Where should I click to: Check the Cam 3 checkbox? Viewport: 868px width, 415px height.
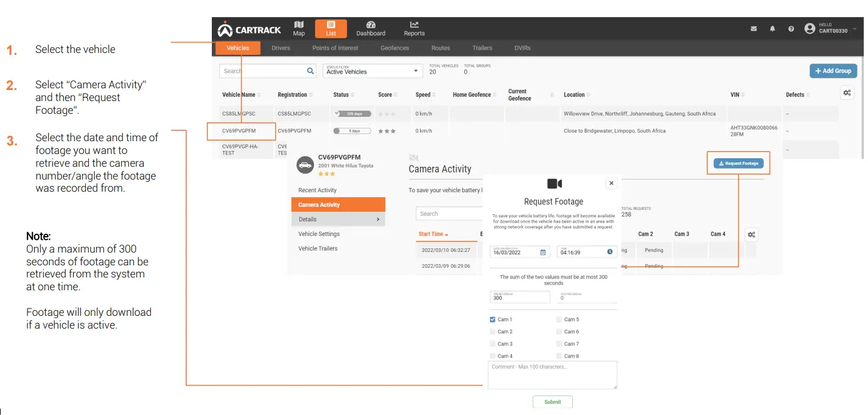(x=492, y=344)
